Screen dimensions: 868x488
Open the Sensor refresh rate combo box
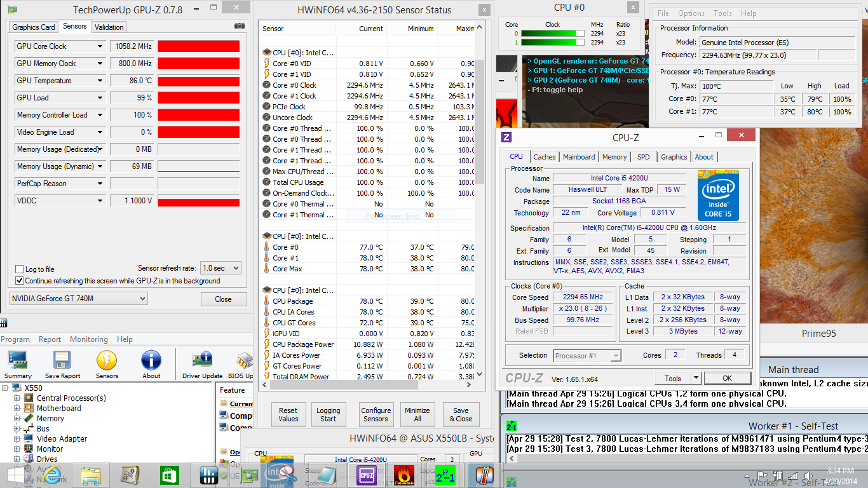[220, 268]
